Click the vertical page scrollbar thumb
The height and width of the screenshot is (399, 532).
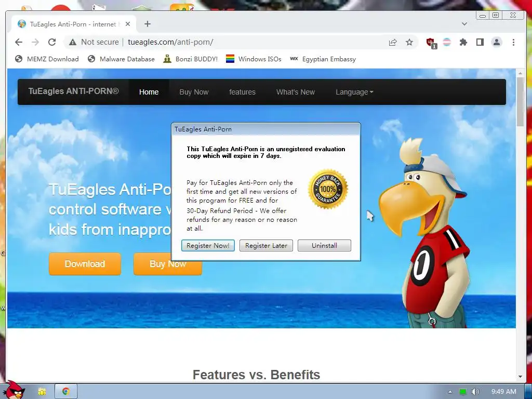(x=520, y=102)
